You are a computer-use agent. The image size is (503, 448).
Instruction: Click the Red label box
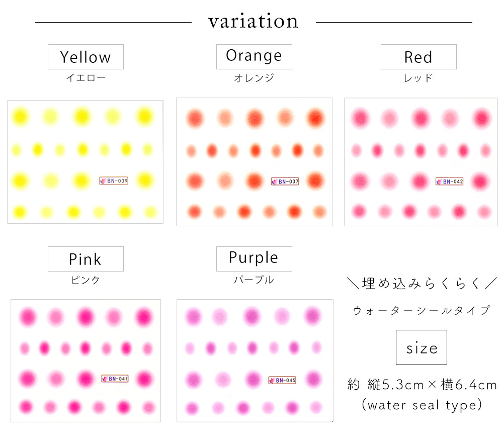tap(418, 57)
